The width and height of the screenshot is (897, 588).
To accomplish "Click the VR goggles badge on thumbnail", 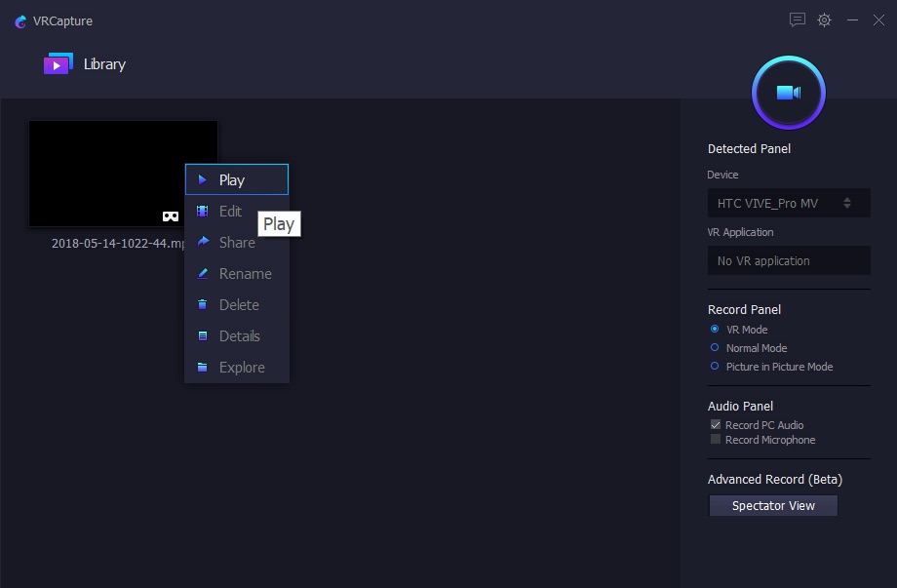I will click(x=171, y=216).
